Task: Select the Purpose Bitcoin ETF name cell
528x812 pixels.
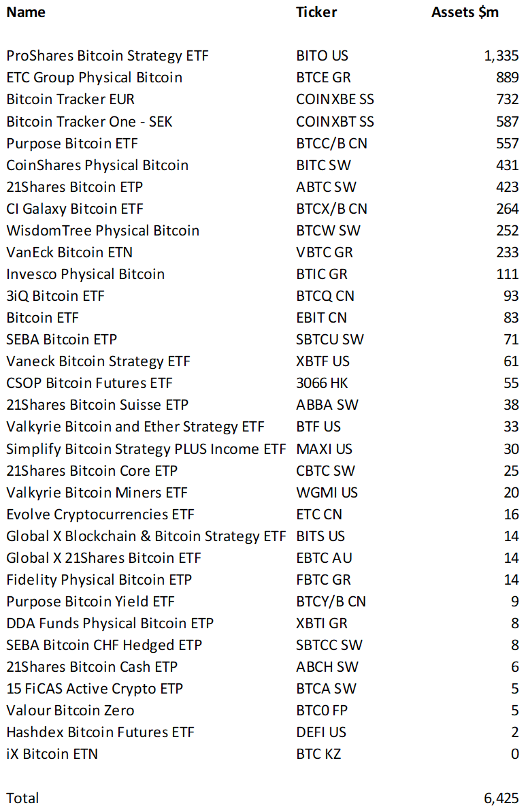Action: pos(72,144)
